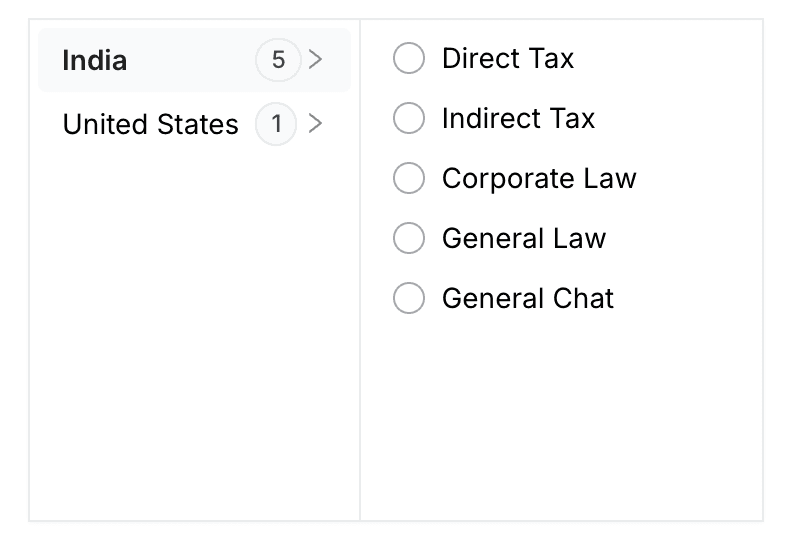Click the India count badge showing 5
The width and height of the screenshot is (786, 542).
pyautogui.click(x=278, y=60)
